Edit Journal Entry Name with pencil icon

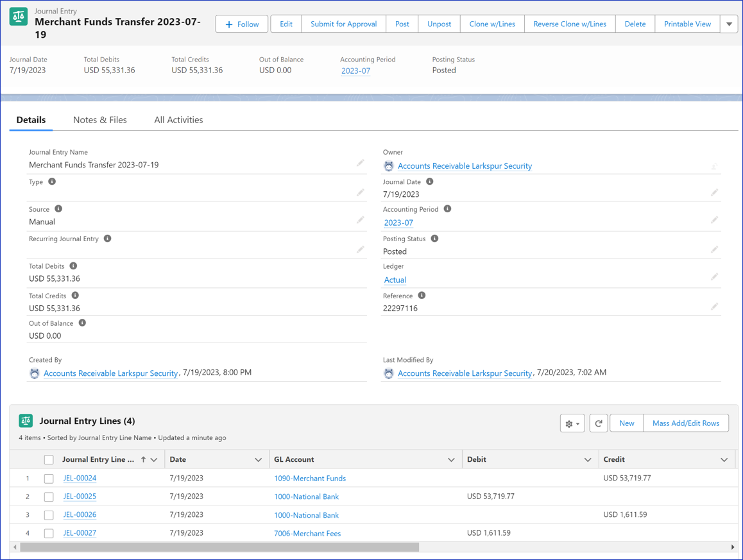pyautogui.click(x=361, y=164)
